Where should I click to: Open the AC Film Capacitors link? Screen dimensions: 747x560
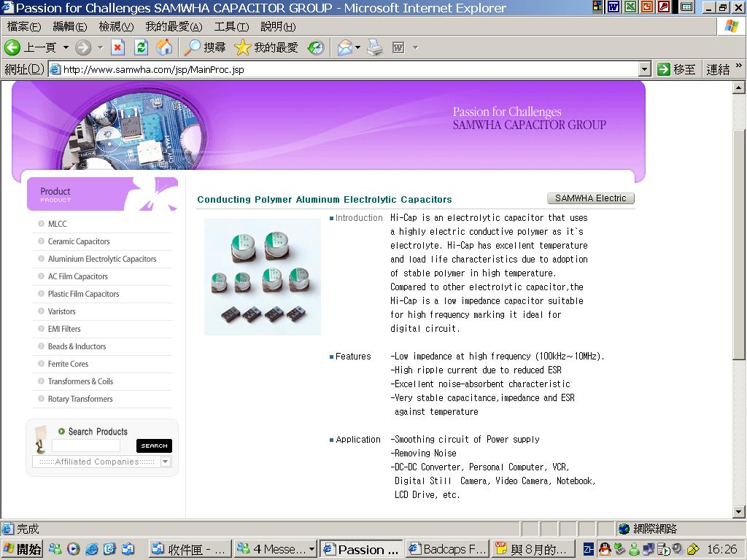[77, 276]
